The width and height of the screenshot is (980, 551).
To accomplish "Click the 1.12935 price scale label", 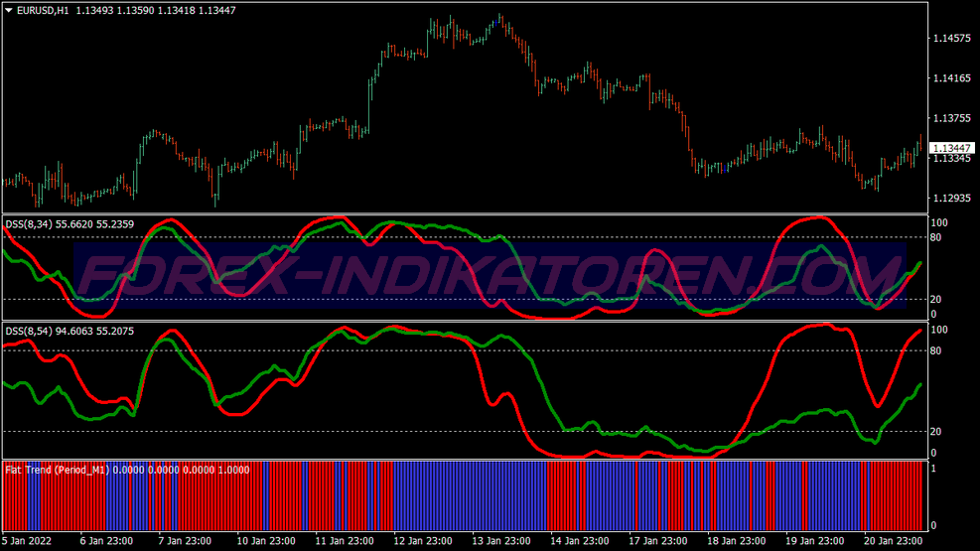I will pyautogui.click(x=952, y=198).
